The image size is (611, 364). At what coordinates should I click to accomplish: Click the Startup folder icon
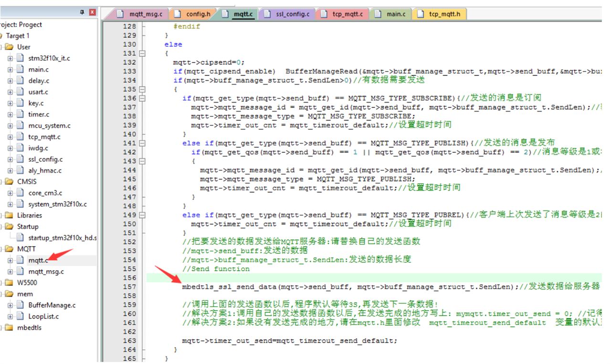coord(9,227)
